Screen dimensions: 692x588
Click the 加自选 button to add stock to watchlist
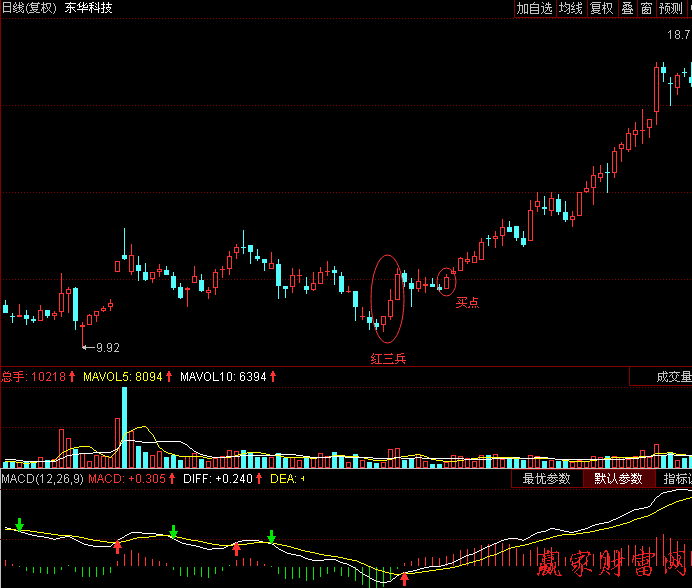coord(534,9)
